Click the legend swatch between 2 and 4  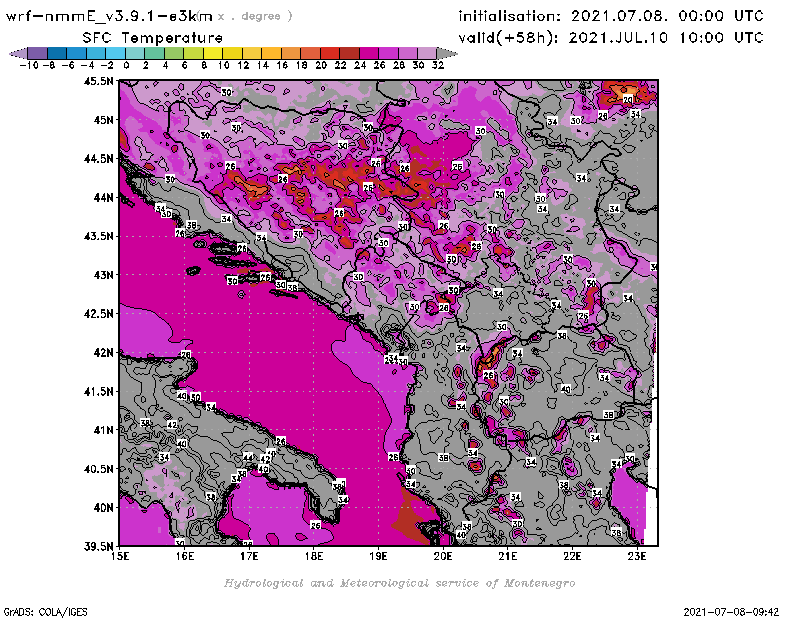(x=155, y=53)
